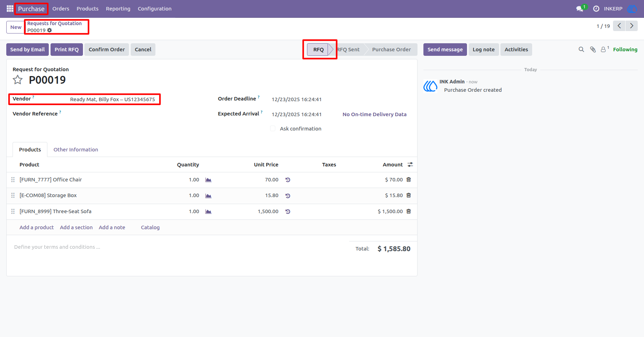
Task: Open the Expected Arrival date picker
Action: (x=297, y=114)
